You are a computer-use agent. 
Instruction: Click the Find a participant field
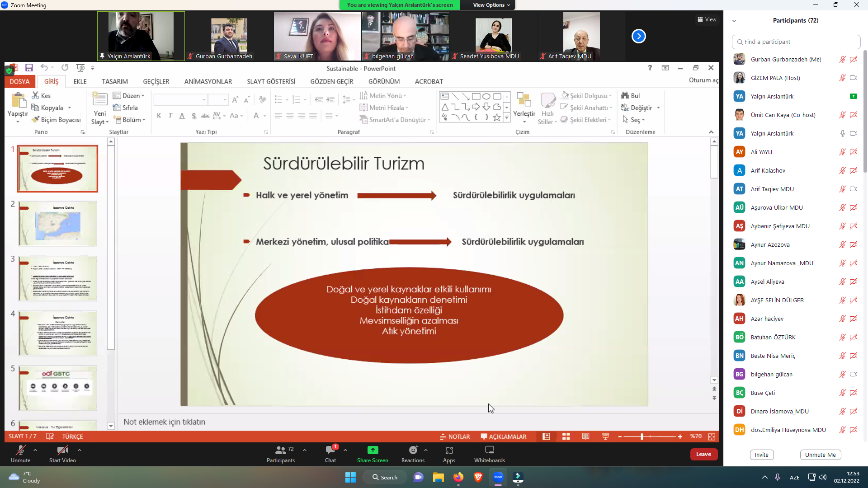tap(796, 42)
